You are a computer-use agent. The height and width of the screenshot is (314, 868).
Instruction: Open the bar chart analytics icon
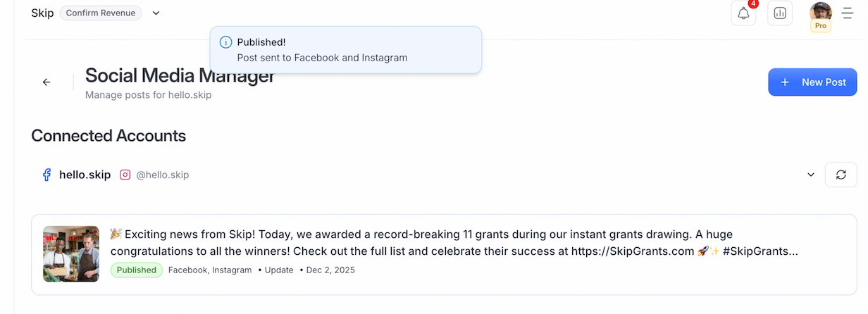tap(780, 13)
